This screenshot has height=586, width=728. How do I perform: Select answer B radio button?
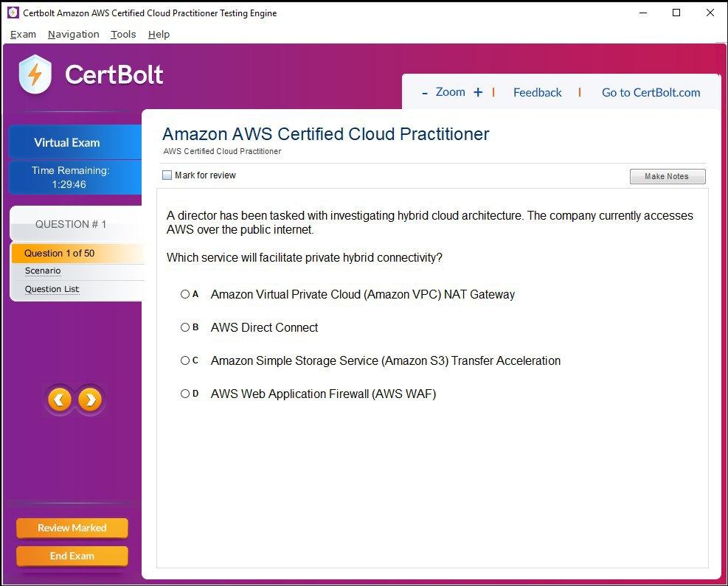pos(185,327)
